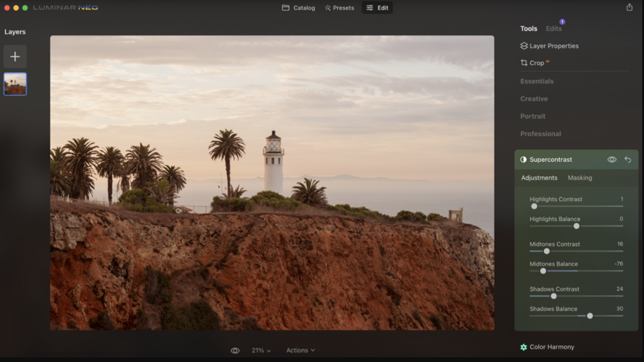Viewport: 644px width, 362px height.
Task: Switch to the Masking tab in Supercontrast
Action: pos(580,178)
